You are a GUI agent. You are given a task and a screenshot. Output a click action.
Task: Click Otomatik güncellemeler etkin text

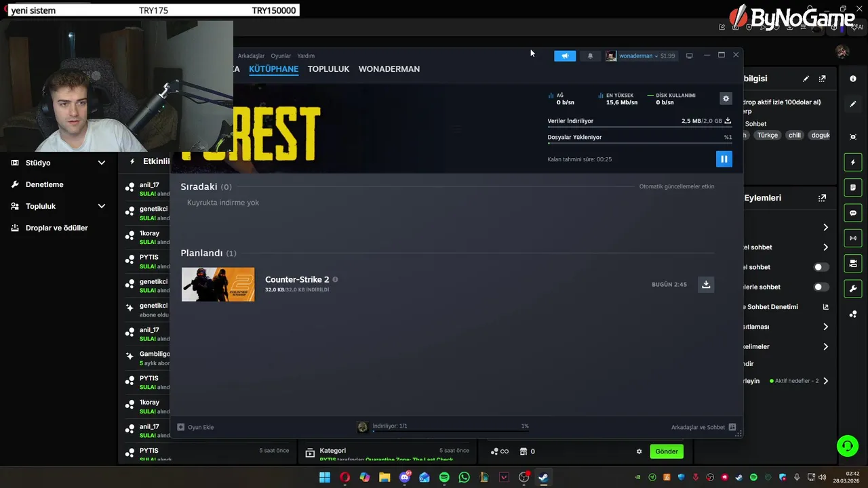(676, 186)
